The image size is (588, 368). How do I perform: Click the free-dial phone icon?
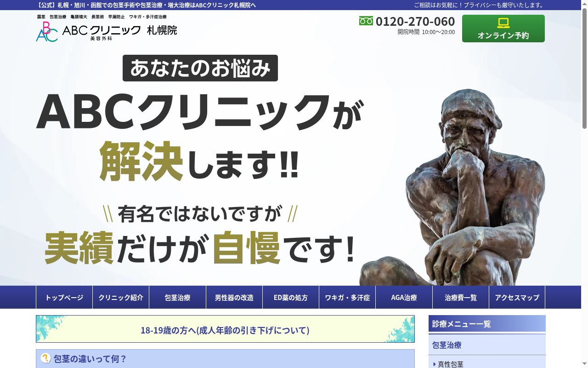tap(366, 21)
